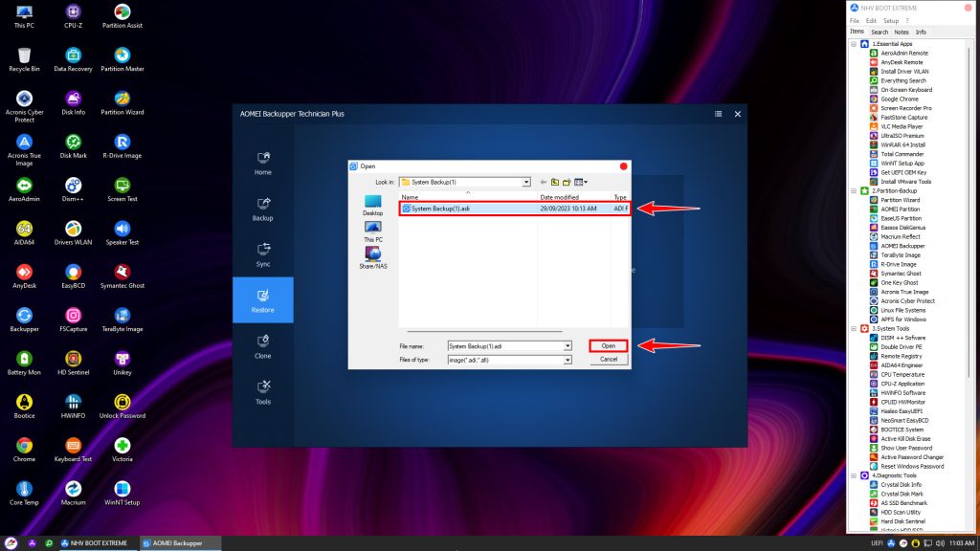980x551 pixels.
Task: Open Acronis True Image desktop icon
Action: (x=24, y=150)
